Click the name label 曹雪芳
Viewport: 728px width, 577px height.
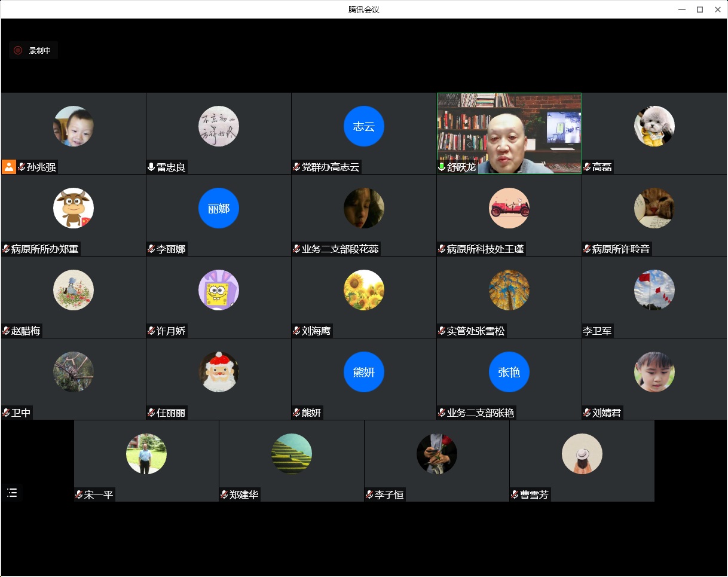point(534,494)
